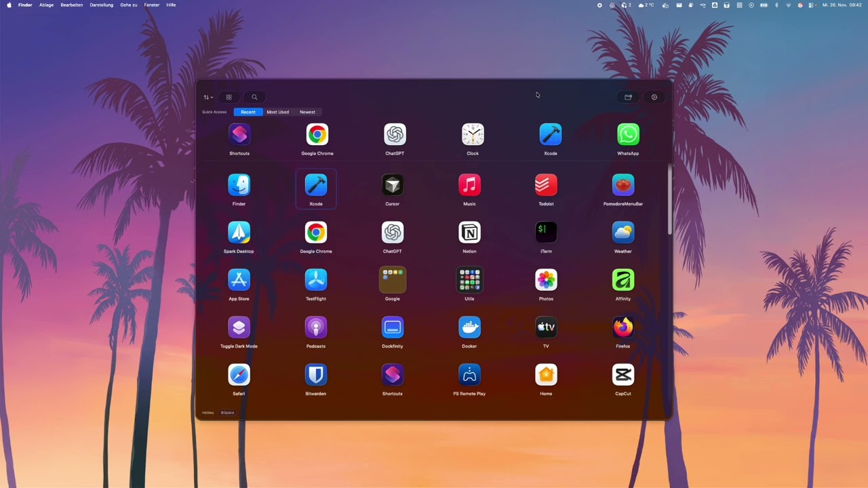The image size is (868, 488).
Task: Open the Home app
Action: point(546,374)
